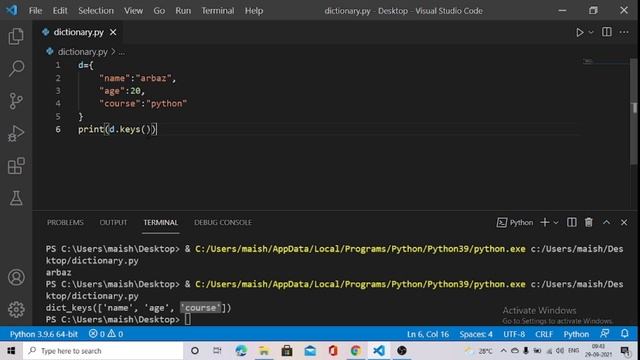640x360 pixels.
Task: Split the editor to the right
Action: [607, 32]
